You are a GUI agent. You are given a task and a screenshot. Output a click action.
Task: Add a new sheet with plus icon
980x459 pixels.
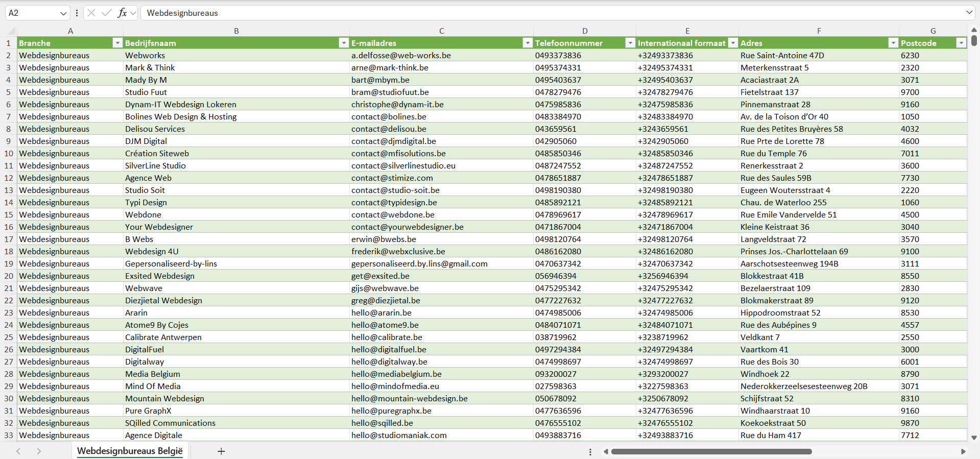tap(221, 451)
